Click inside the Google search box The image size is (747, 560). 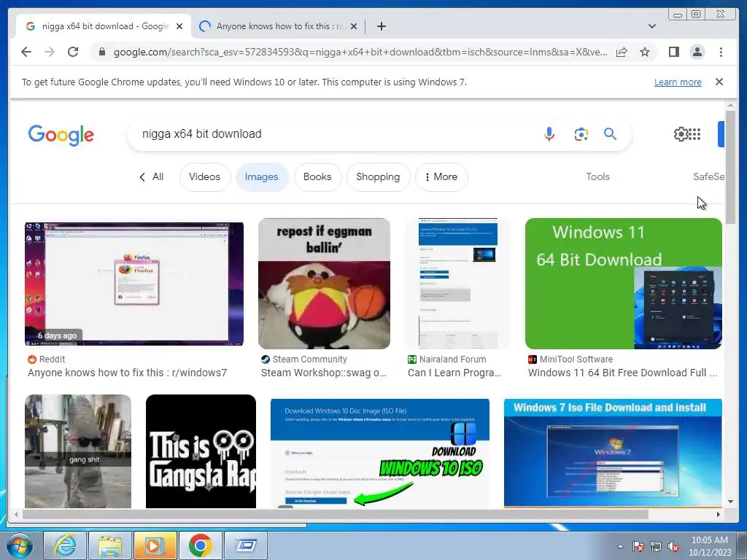coord(333,134)
